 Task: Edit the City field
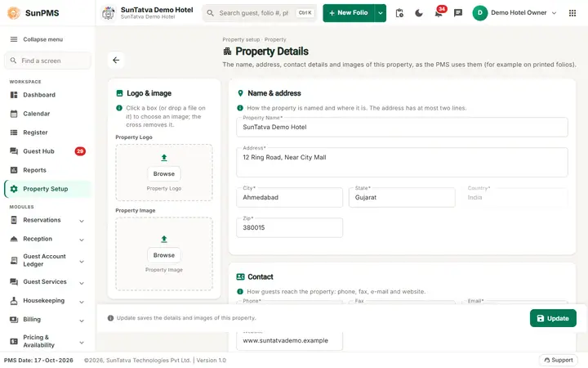coord(289,198)
